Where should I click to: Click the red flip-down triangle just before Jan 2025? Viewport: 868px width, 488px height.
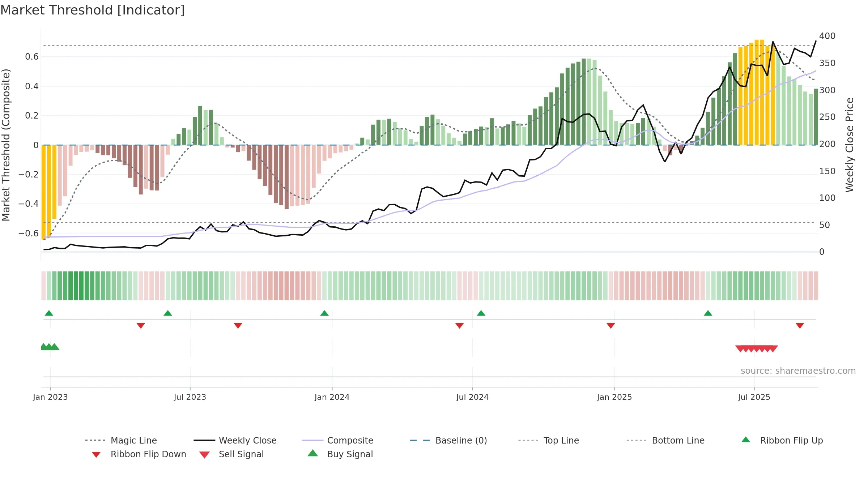[611, 326]
